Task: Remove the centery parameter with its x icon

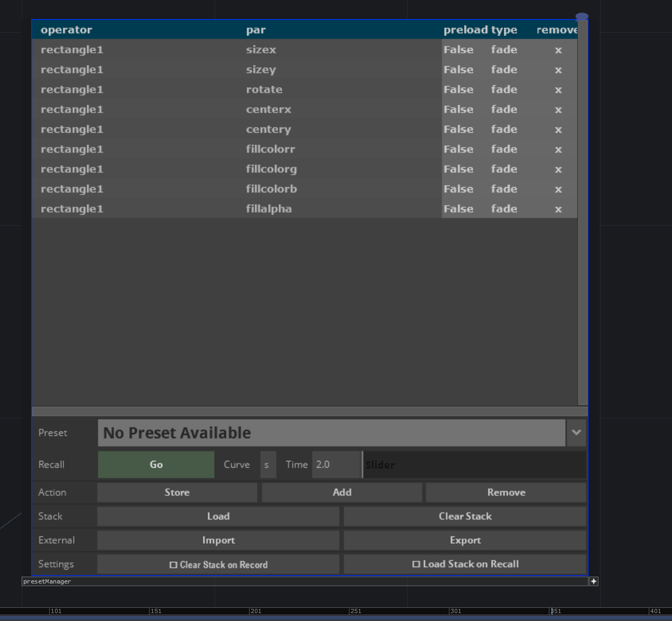Action: coord(558,129)
